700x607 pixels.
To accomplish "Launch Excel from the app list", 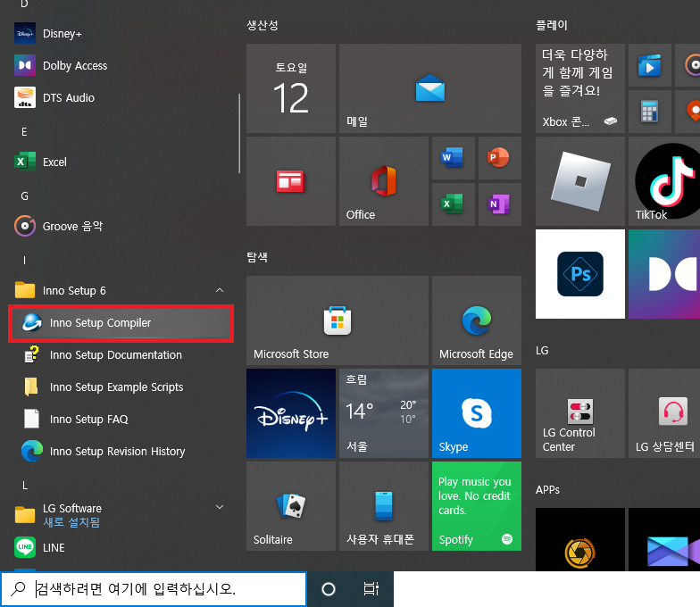I will click(121, 162).
